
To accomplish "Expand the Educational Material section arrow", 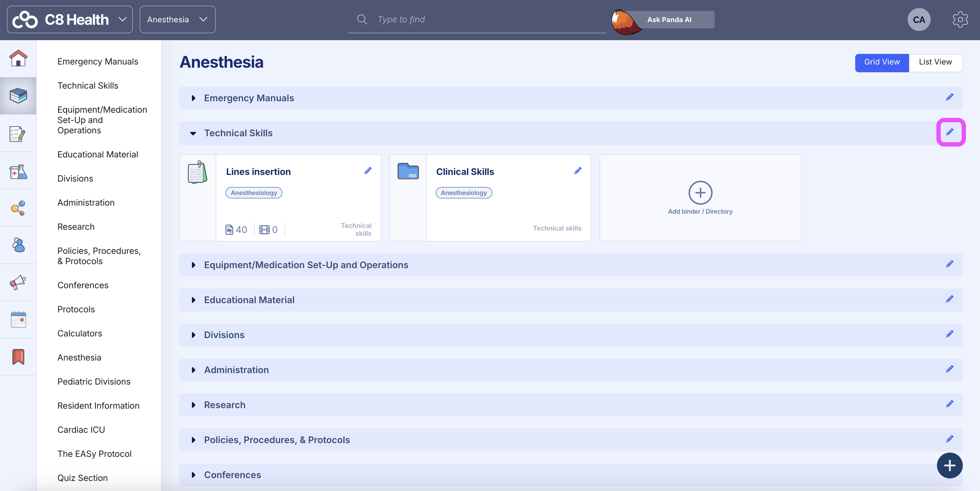I will pos(193,300).
